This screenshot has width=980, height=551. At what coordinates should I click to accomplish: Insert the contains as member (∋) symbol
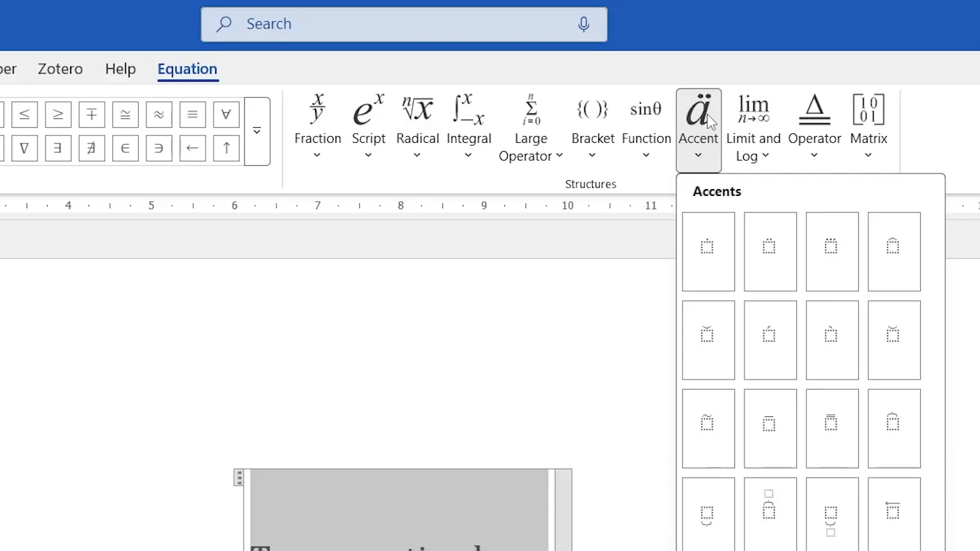[159, 148]
